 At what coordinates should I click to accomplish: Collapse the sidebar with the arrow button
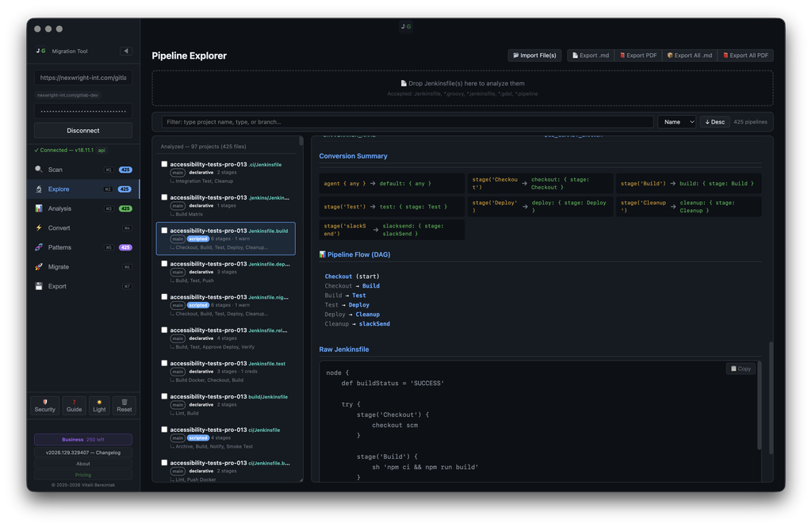pos(126,51)
